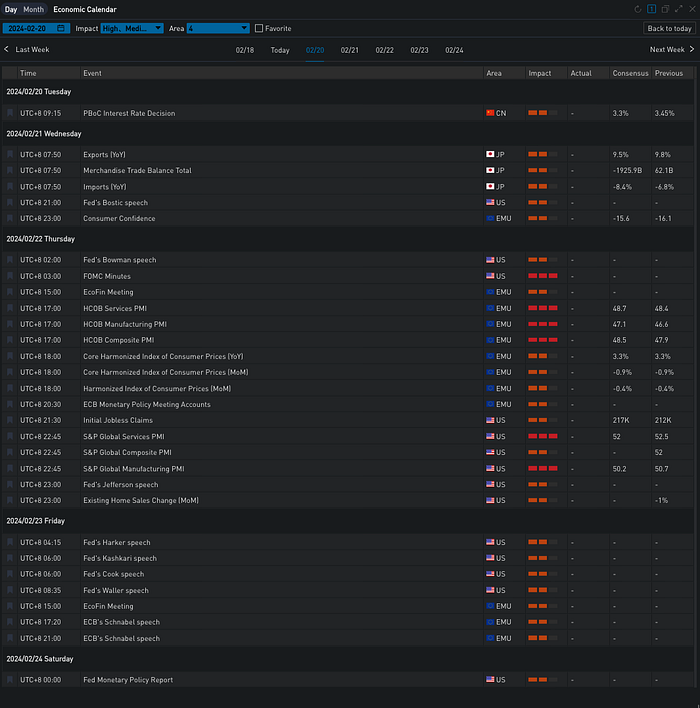The width and height of the screenshot is (700, 708).
Task: Switch to the Month view tab
Action: tap(33, 9)
